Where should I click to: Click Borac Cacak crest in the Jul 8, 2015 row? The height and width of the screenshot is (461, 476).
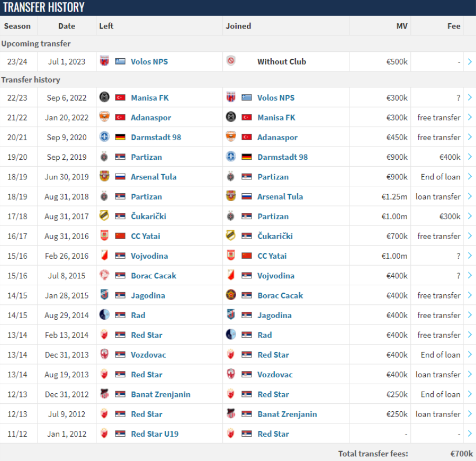pyautogui.click(x=104, y=275)
